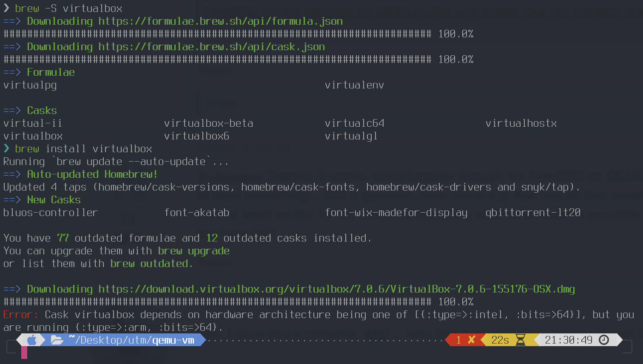Viewport: 643px width, 364px height.
Task: Click the prompt arrow before 'brew install virtualbox'
Action: point(6,148)
